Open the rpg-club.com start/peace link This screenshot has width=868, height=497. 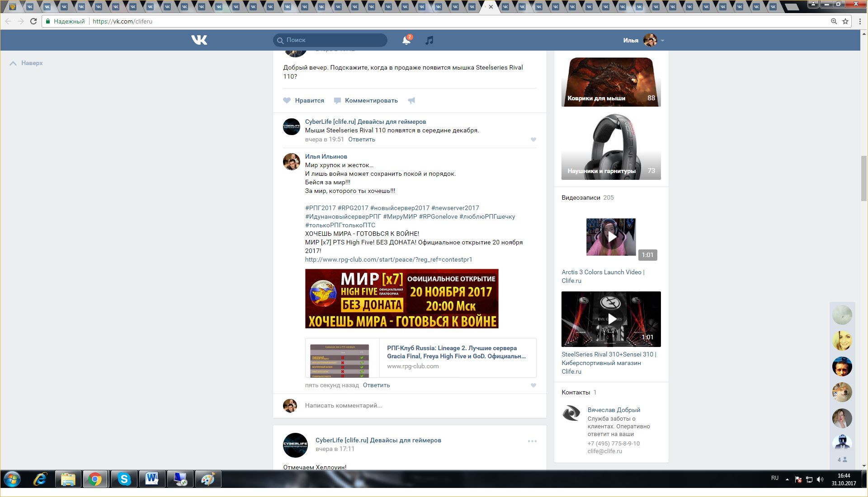(x=388, y=259)
